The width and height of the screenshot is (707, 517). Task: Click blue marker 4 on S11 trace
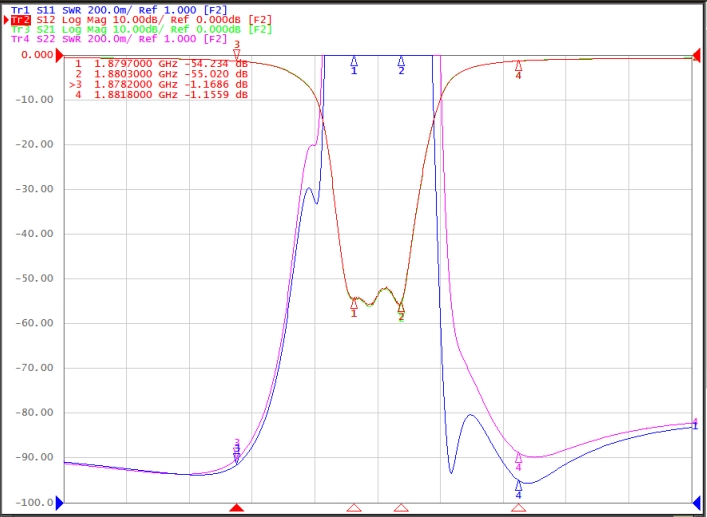(x=519, y=485)
